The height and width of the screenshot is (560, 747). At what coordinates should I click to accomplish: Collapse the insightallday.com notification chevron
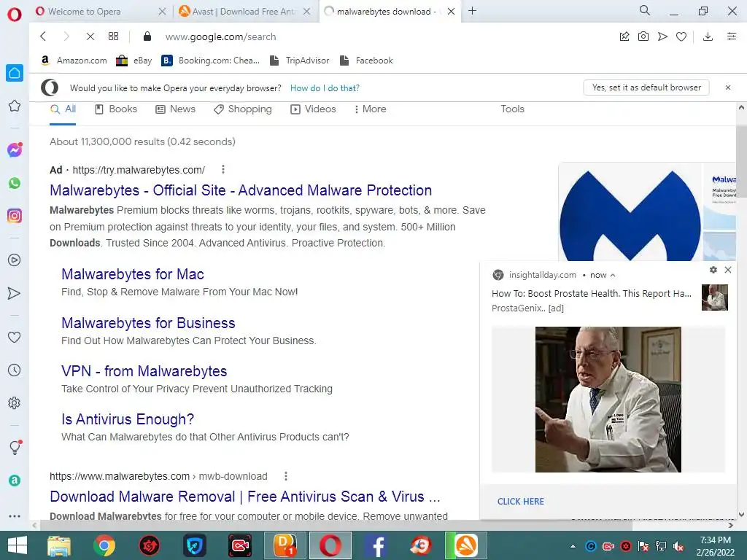pyautogui.click(x=613, y=275)
